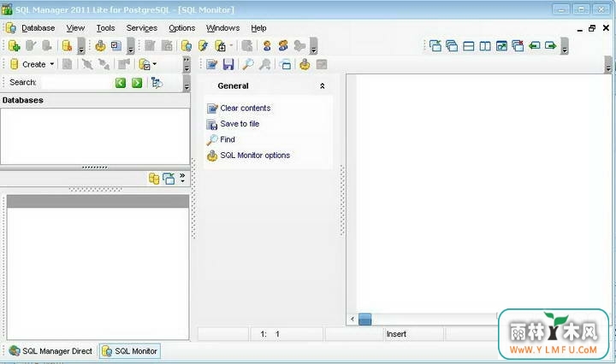Expand more options chevron below Databases panel

tap(182, 178)
